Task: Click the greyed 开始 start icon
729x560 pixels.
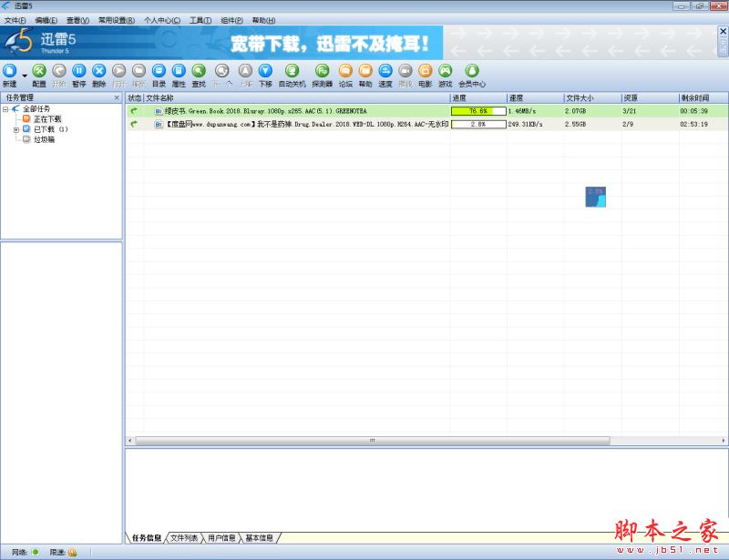Action: [59, 71]
